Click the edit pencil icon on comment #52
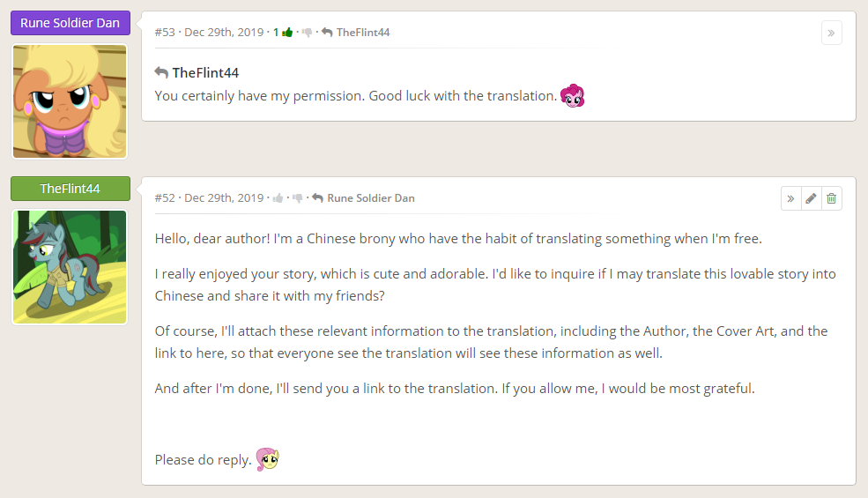 (x=811, y=198)
